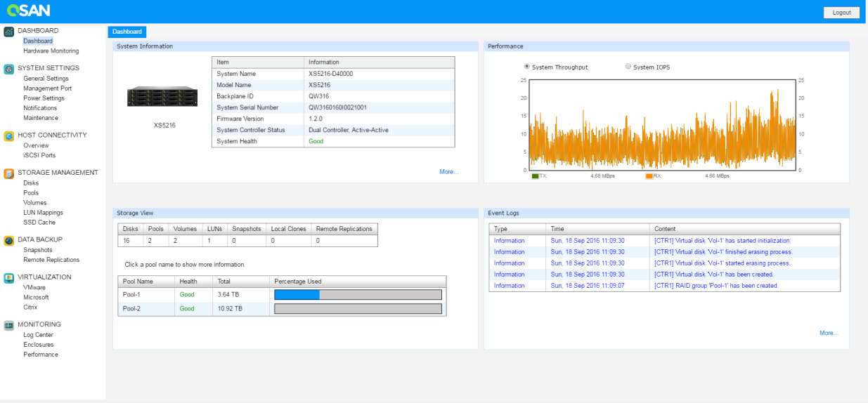The image size is (868, 403).
Task: Click the STORAGE MANAGEMENT section icon
Action: coord(9,173)
